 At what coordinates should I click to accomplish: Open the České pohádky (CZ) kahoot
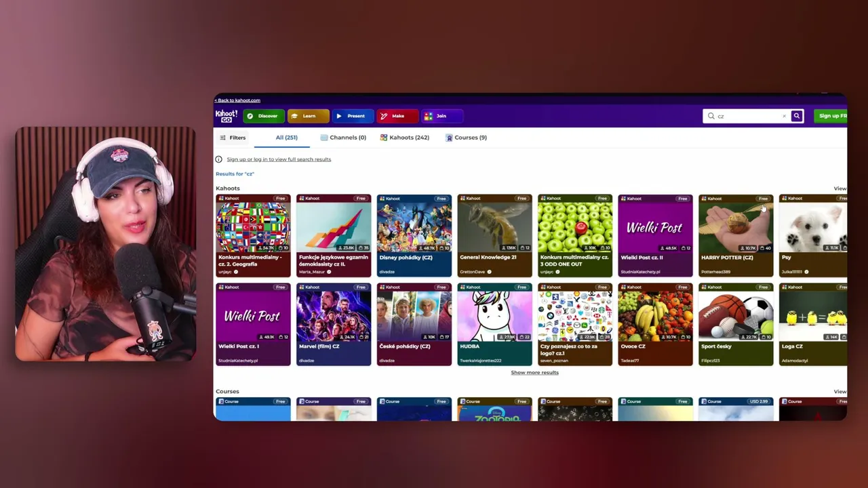(414, 325)
